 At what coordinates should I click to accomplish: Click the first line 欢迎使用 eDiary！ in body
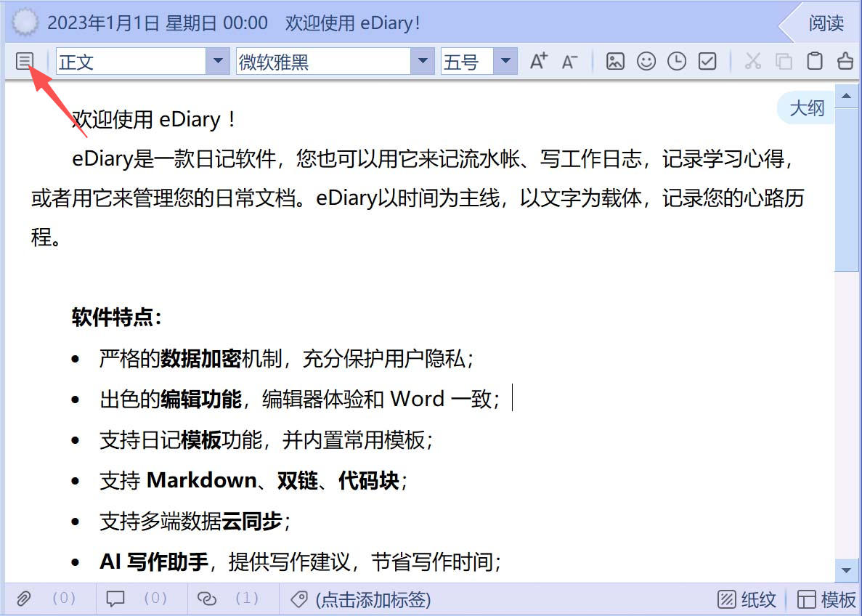155,119
